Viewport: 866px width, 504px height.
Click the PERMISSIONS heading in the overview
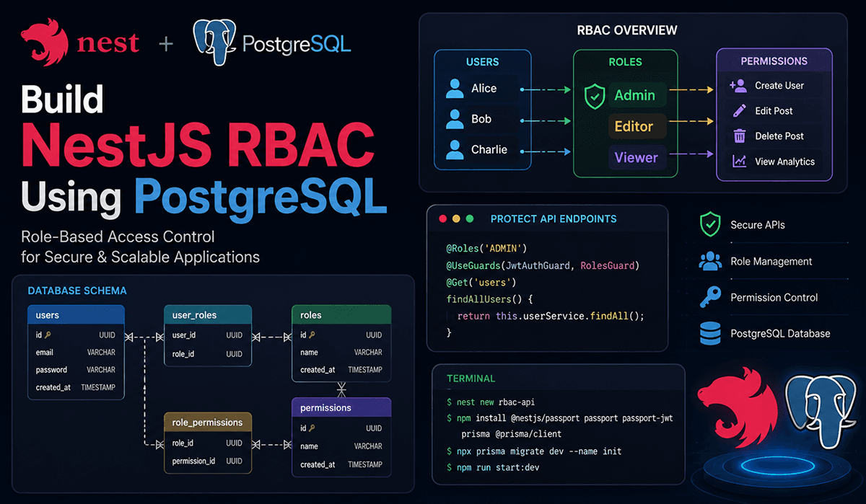tap(774, 61)
